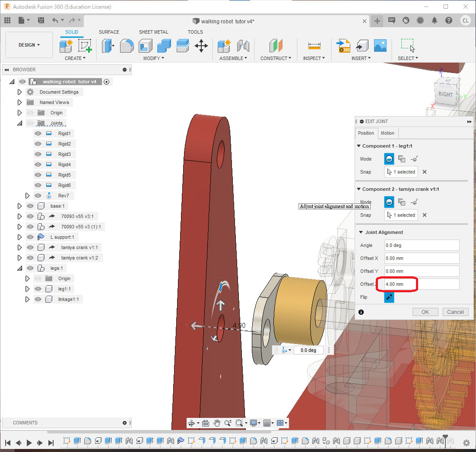Click OK in Edit Joint dialog
This screenshot has height=452, width=476.
425,312
